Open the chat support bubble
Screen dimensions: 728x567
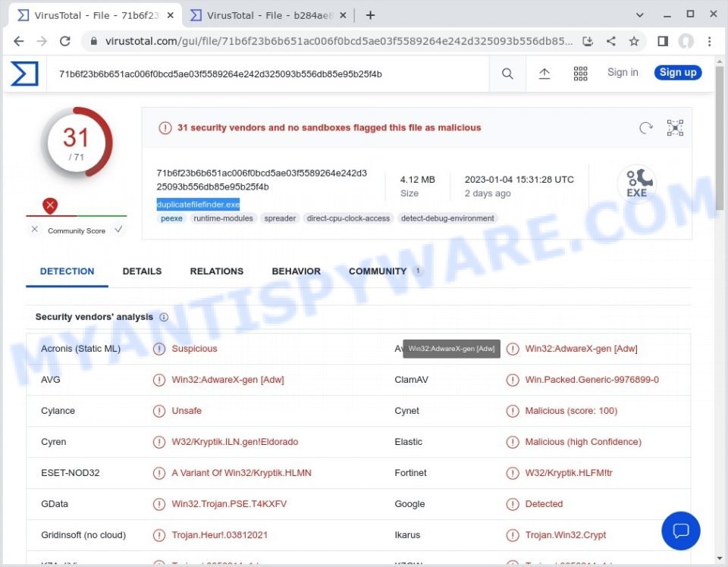point(681,531)
